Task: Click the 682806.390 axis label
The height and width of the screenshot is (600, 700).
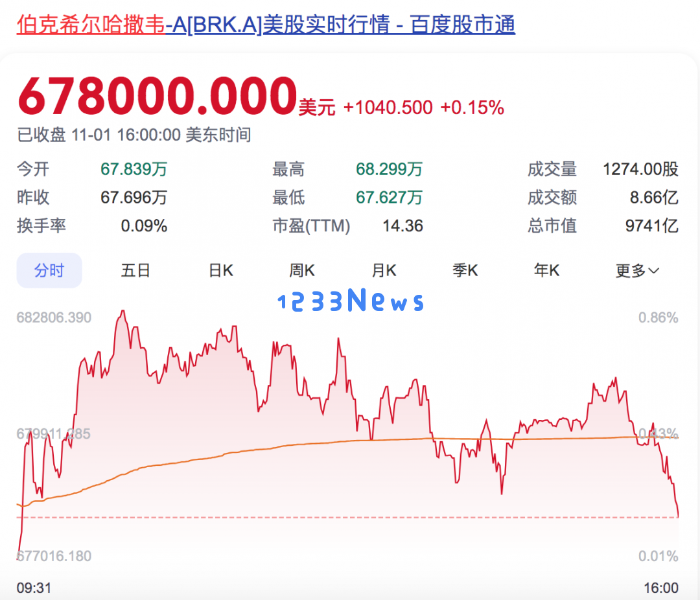Action: click(54, 317)
